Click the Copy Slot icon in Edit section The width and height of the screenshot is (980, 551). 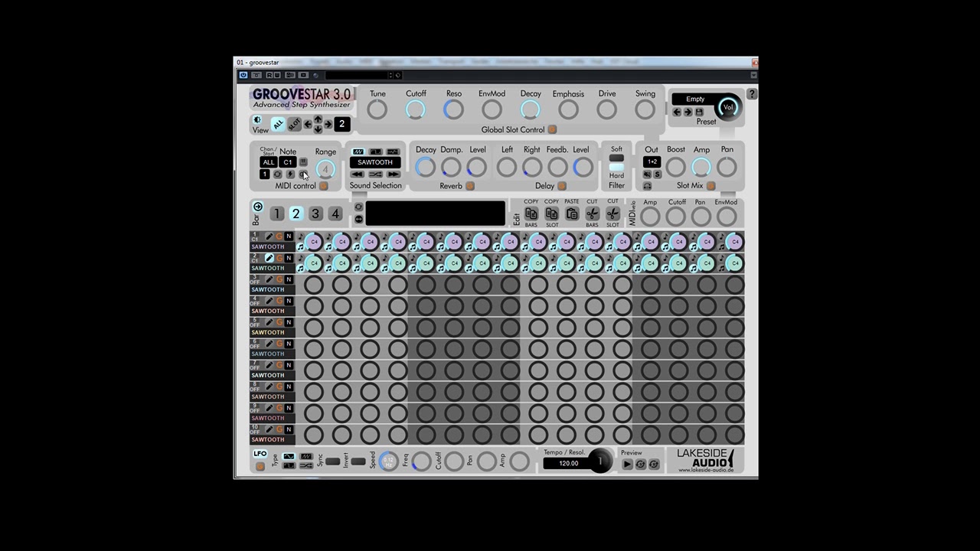(x=552, y=214)
